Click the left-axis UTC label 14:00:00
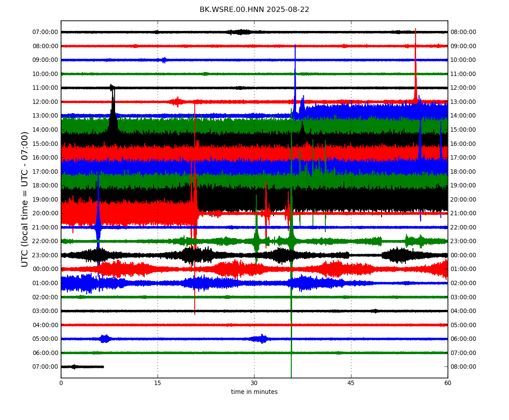The image size is (509, 420). tap(45, 130)
